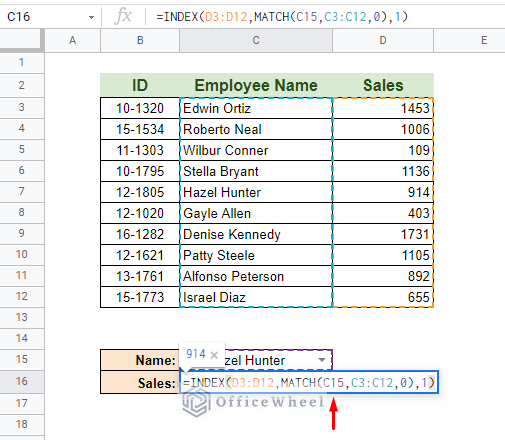Select cell with ID 10-1320

[x=140, y=108]
